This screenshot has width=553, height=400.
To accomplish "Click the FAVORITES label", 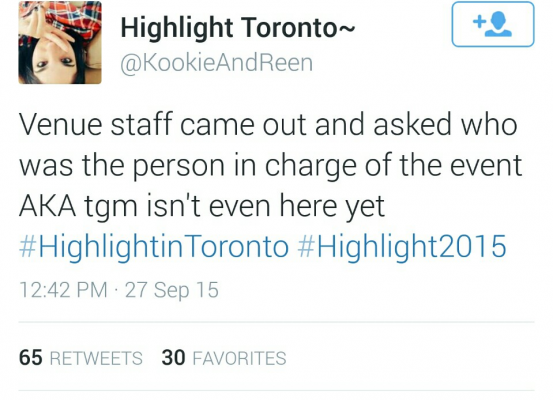I will point(239,358).
